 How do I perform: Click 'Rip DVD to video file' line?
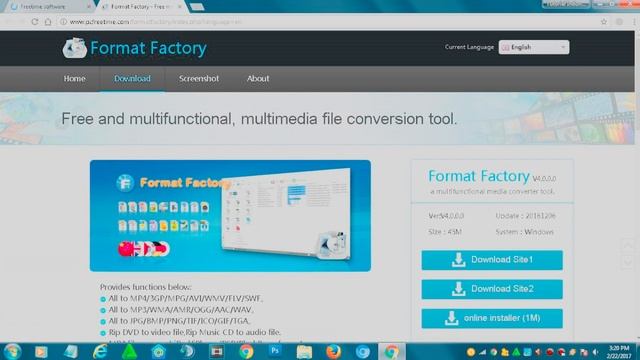click(x=195, y=332)
